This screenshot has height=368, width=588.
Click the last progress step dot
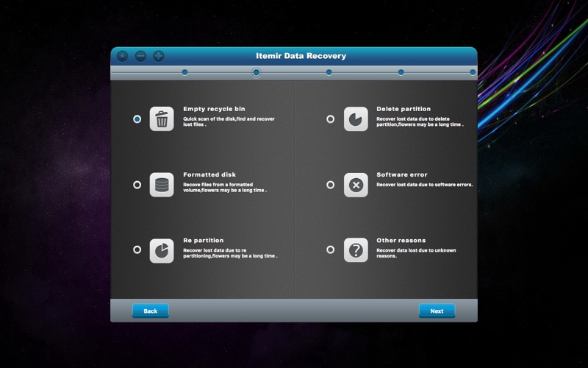(x=473, y=72)
